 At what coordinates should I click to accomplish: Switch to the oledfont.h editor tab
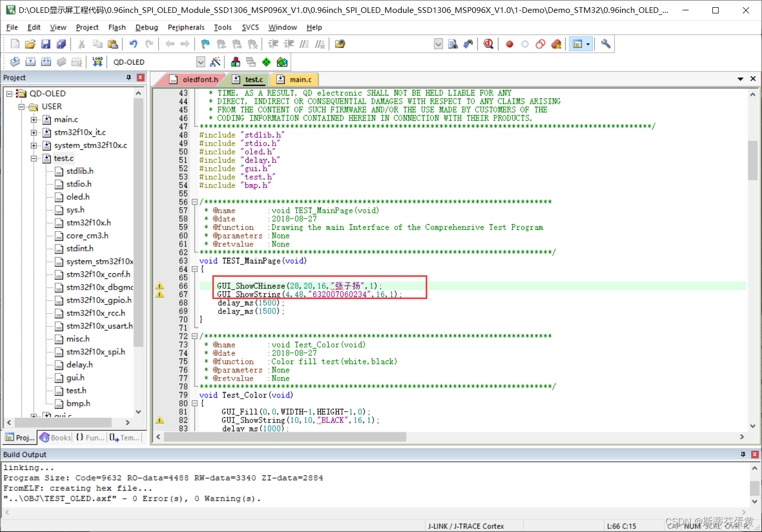(194, 80)
